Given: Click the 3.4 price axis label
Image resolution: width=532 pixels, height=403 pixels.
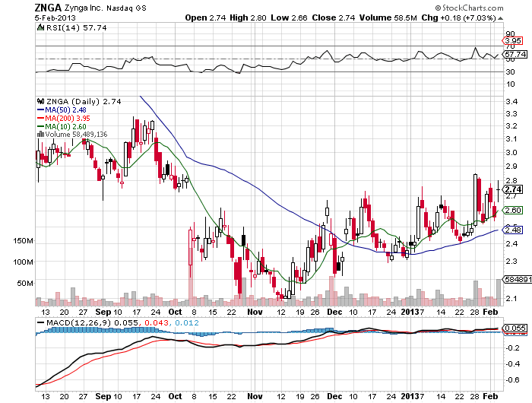Looking at the screenshot, I should click(511, 102).
